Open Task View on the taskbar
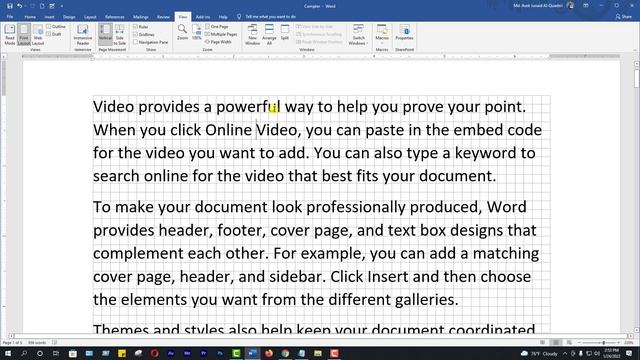The image size is (640, 360). point(56,353)
